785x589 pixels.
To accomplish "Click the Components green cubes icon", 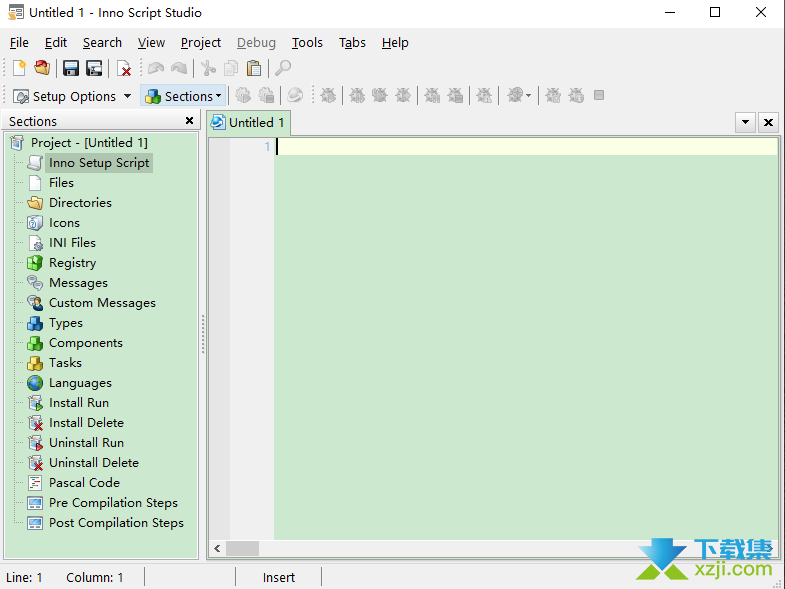I will 35,343.
